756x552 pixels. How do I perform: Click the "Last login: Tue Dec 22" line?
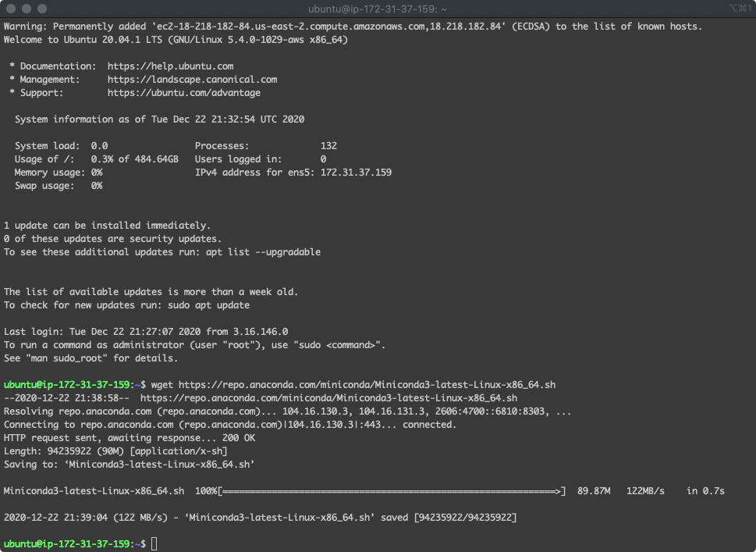146,332
